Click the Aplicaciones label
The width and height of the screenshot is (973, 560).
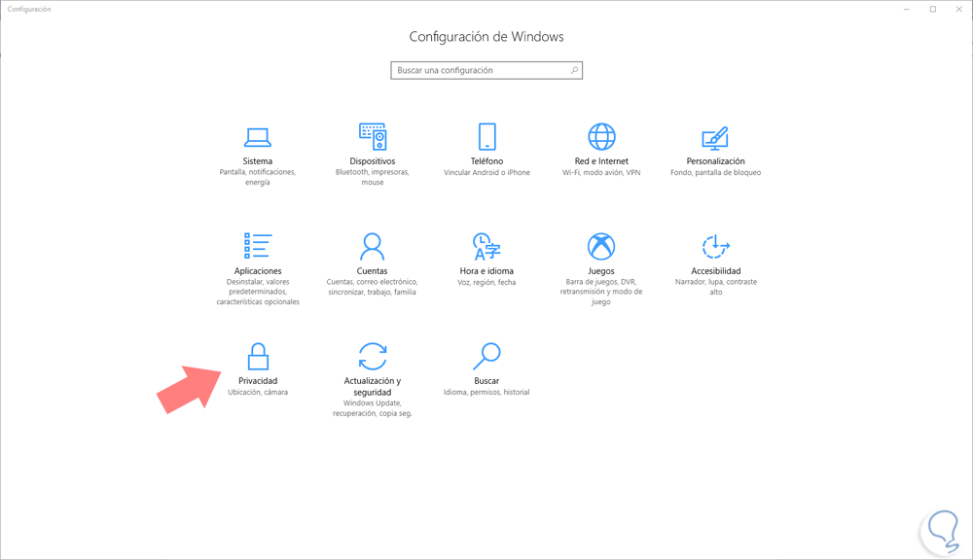258,271
